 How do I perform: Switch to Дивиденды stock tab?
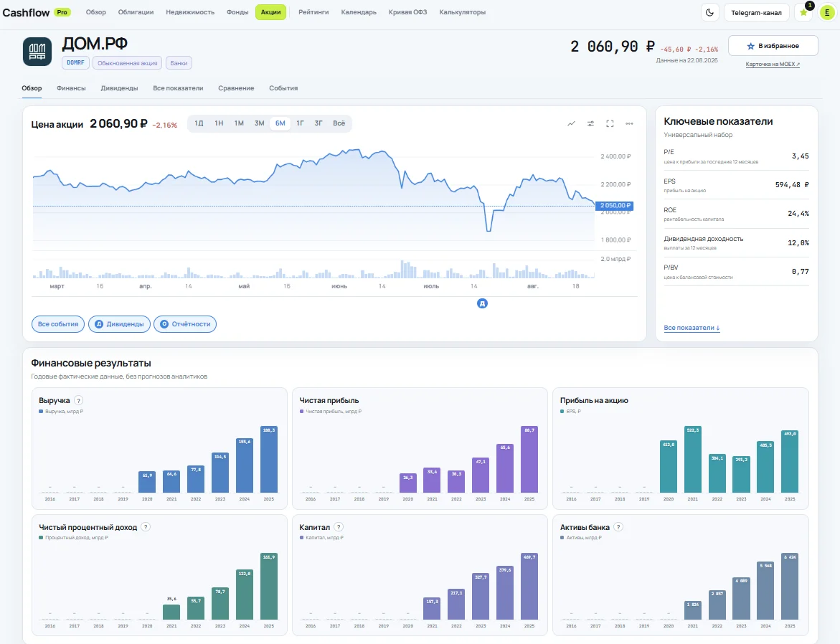pos(120,88)
